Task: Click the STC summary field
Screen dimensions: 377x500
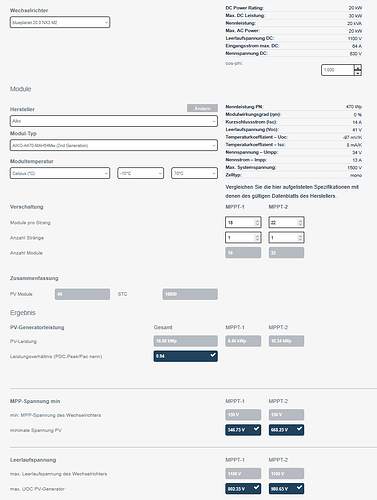Action: click(x=190, y=294)
